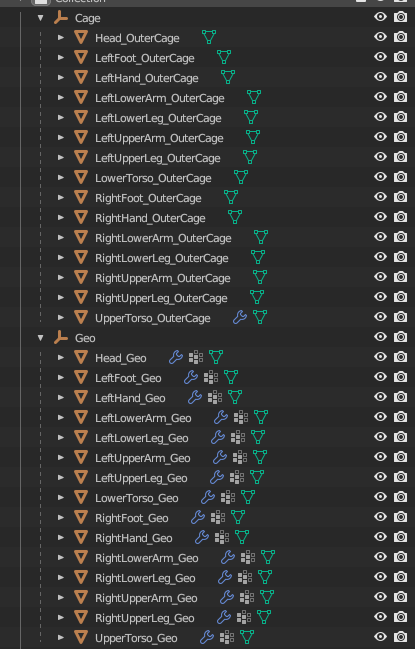This screenshot has height=649, width=415.
Task: Click the modifier wrench icon on UpperTorso_OuterCage
Action: pyautogui.click(x=240, y=317)
